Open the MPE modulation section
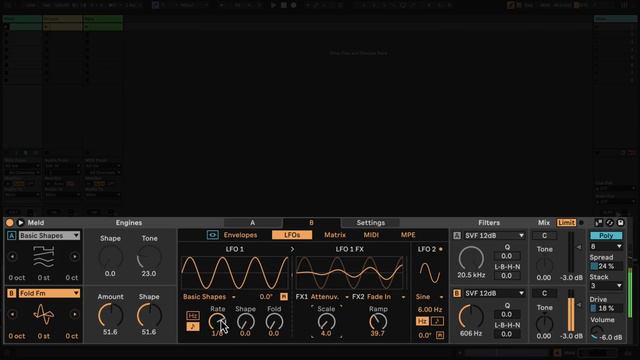Viewport: 640px width, 360px height. tap(408, 235)
